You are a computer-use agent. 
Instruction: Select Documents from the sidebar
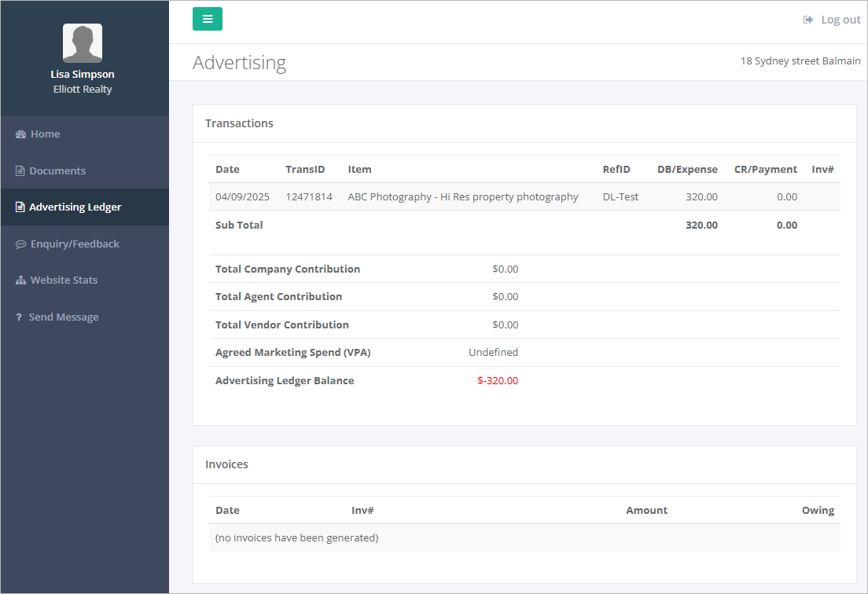pos(56,170)
